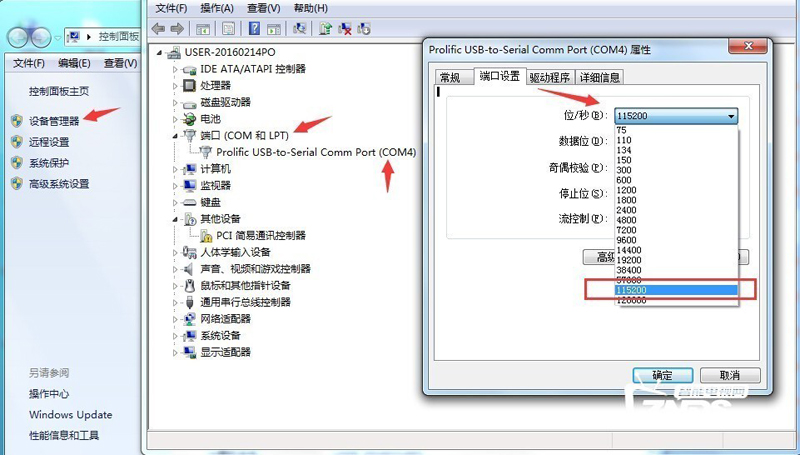This screenshot has width=800, height=455.
Task: Toggle the show/hide console tree toolbar icon
Action: click(203, 29)
